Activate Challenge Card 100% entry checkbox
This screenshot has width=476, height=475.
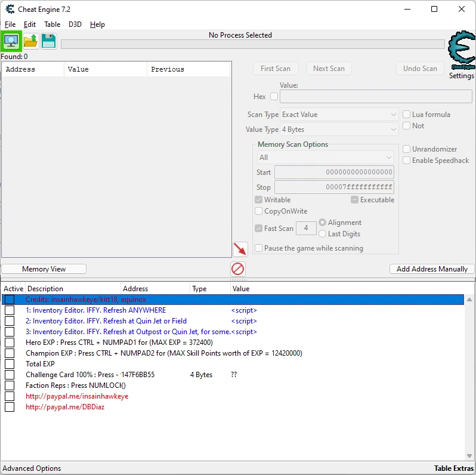pos(10,375)
